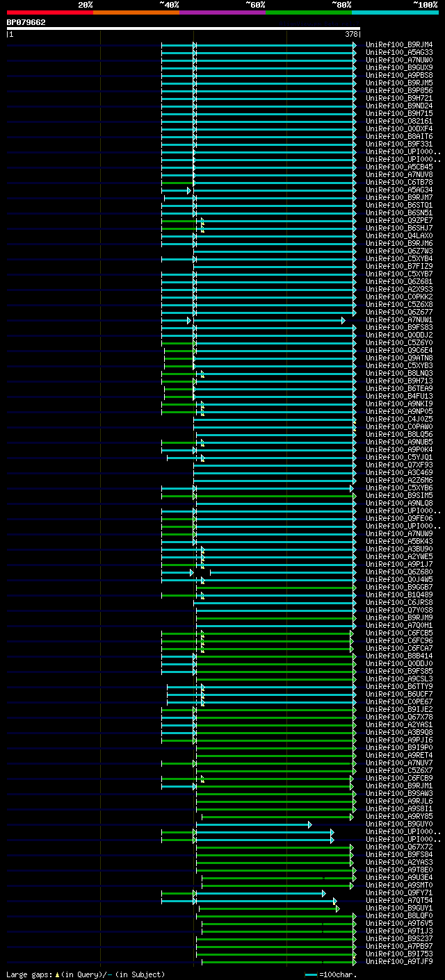Select the UniRef100_B9ND24 label

[x=399, y=106]
